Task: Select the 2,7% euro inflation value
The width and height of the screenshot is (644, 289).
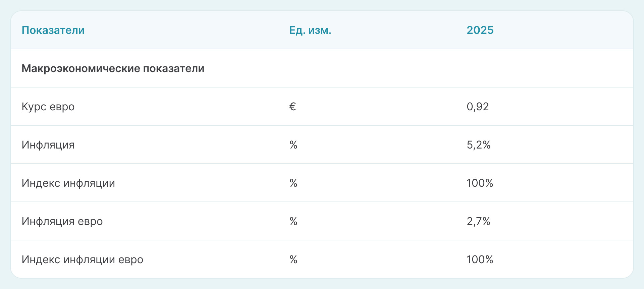Action: (x=478, y=221)
